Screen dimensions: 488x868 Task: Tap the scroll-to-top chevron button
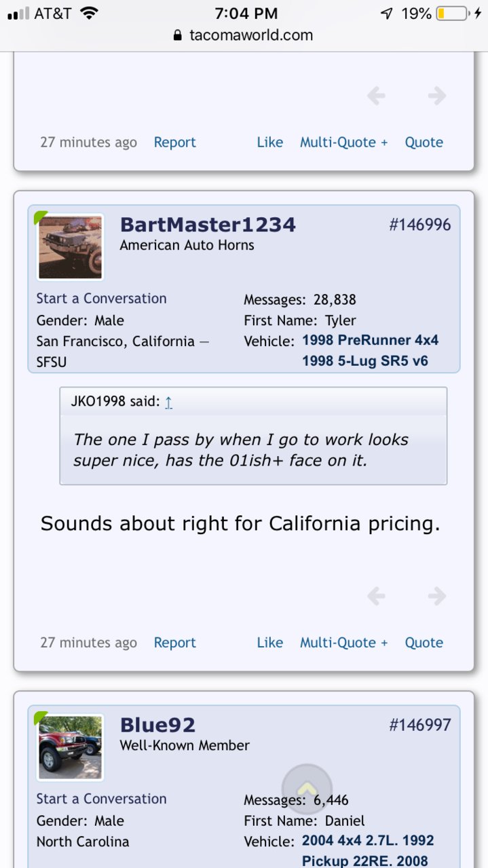pos(307,789)
